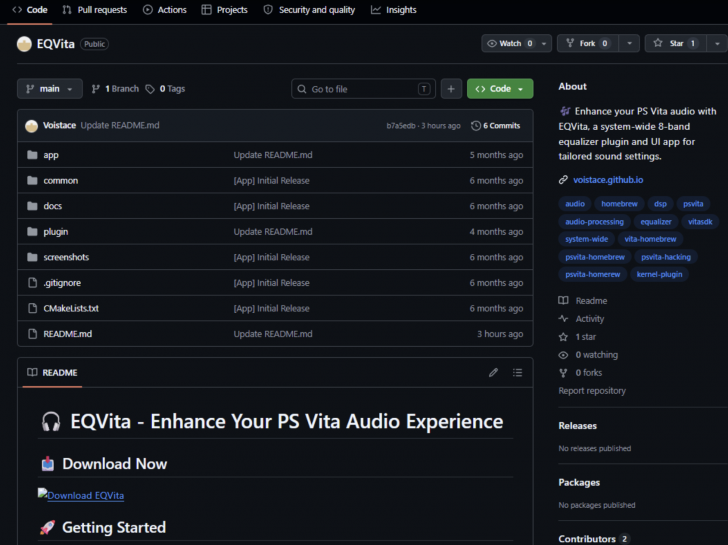
Task: Open the Voistace author link
Action: pyautogui.click(x=59, y=125)
